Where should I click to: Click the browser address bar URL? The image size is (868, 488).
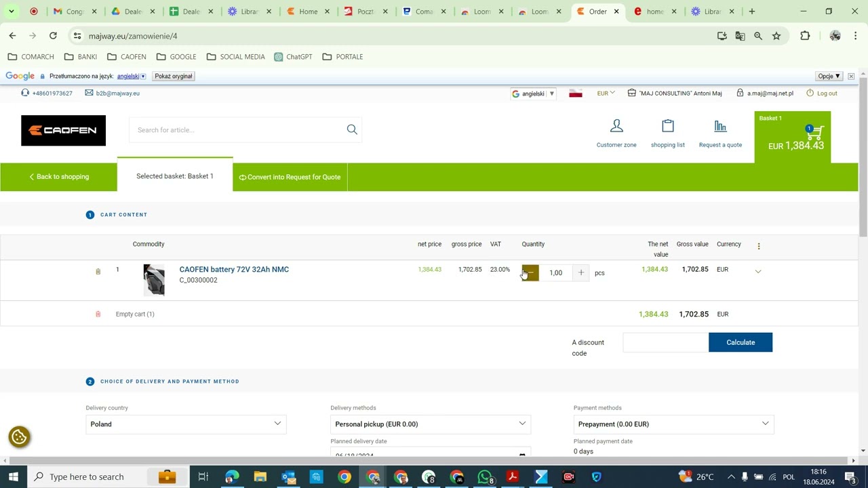[x=133, y=36]
